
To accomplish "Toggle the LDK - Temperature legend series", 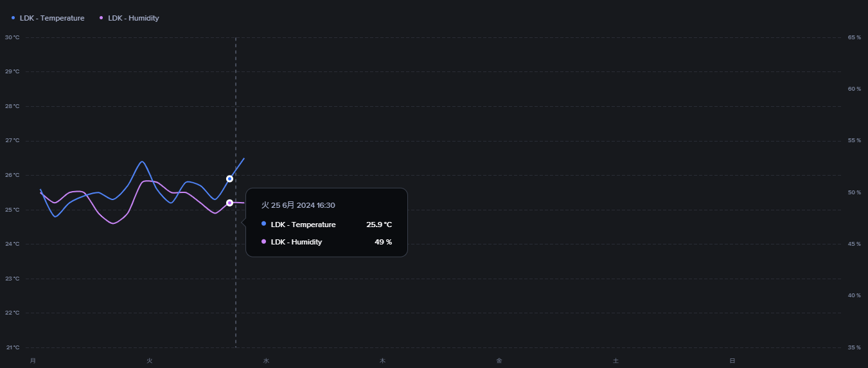I will click(x=48, y=18).
